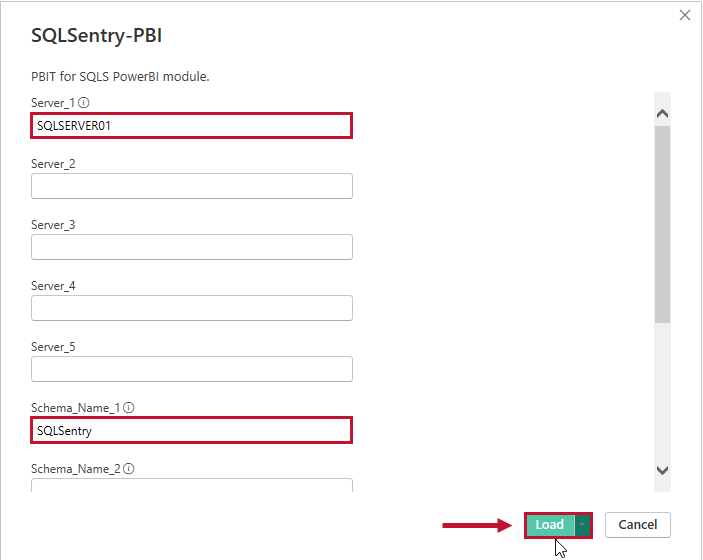Click the Server_2 input field
The image size is (703, 560).
tap(191, 186)
